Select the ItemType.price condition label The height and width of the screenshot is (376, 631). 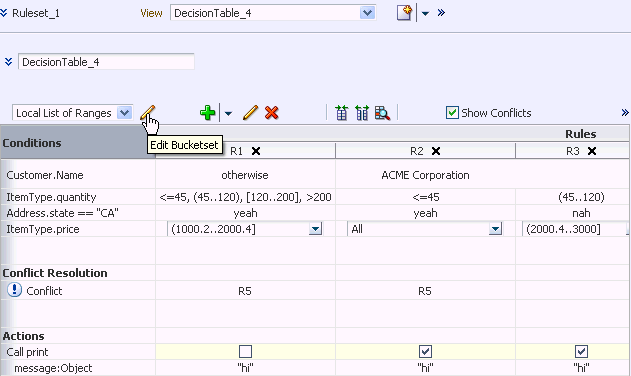(x=43, y=229)
